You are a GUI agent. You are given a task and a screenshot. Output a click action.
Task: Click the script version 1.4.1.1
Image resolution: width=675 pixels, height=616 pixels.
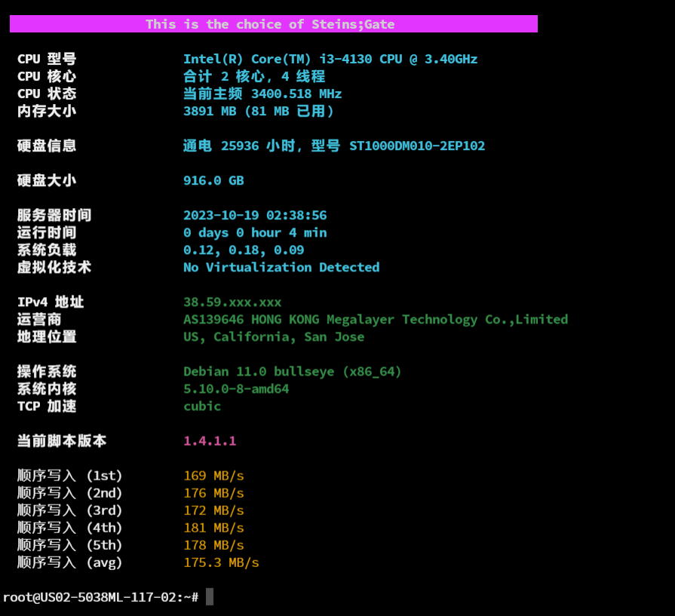click(x=210, y=440)
